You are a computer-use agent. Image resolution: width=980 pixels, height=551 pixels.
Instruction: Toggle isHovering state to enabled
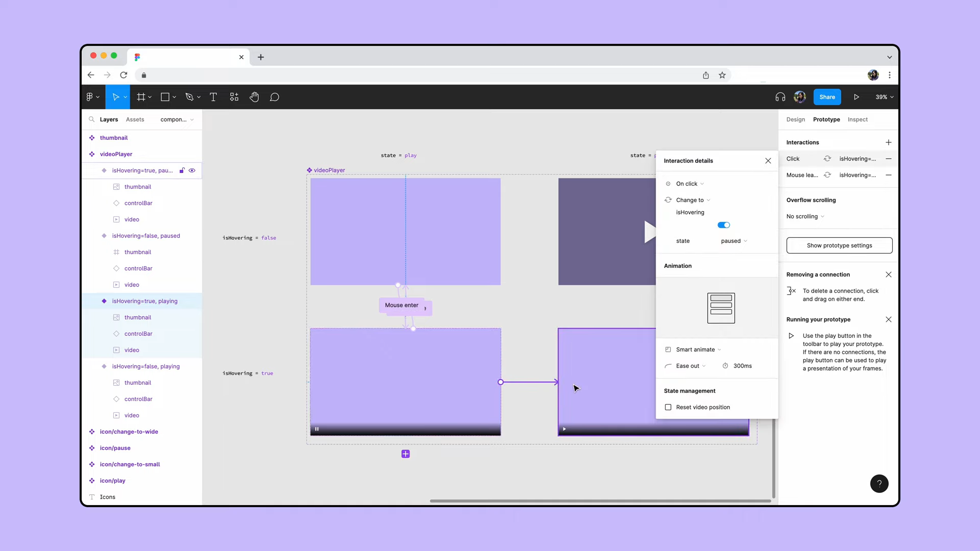724,224
